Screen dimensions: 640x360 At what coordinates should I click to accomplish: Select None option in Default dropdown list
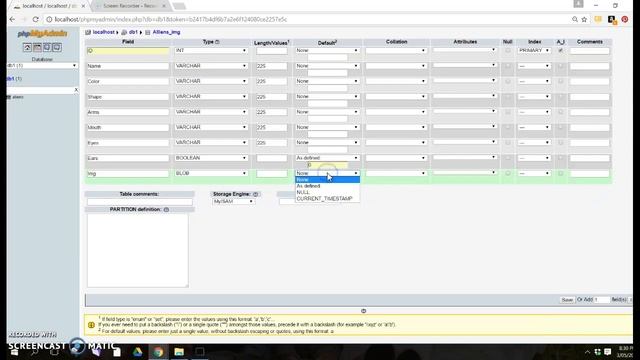[327, 180]
